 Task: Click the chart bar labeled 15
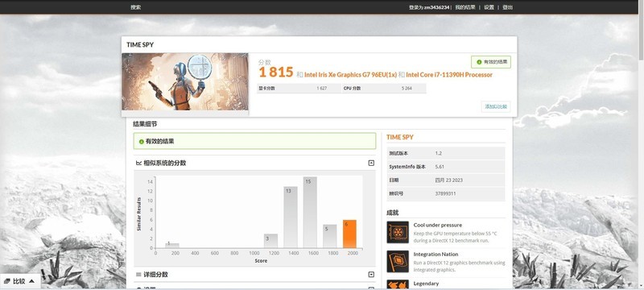(x=310, y=213)
